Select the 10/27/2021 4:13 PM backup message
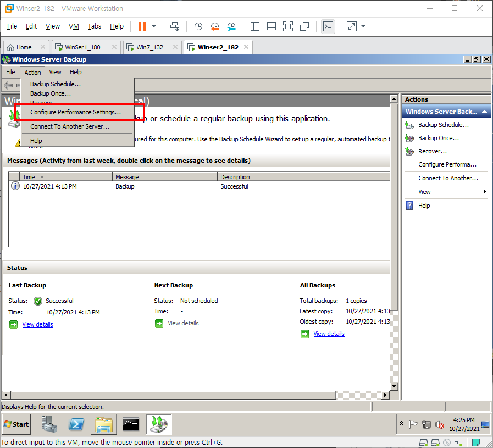Screen dimensions: 493x448 coord(200,186)
